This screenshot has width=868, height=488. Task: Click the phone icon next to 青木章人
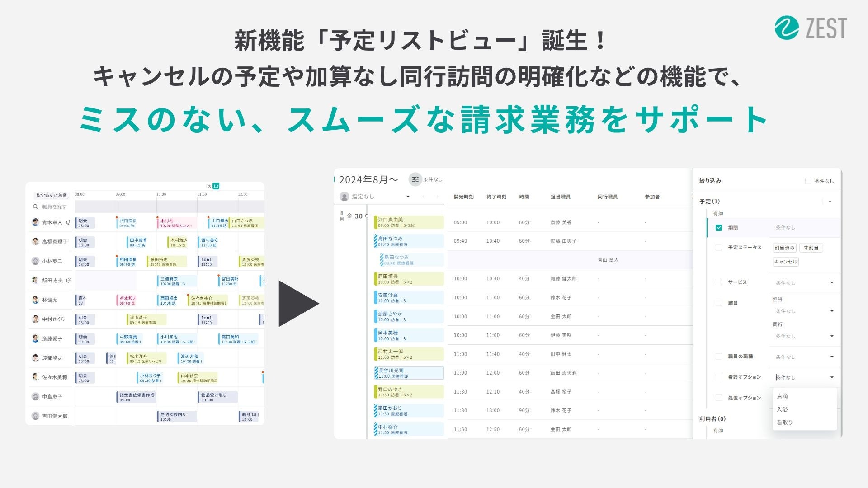pyautogui.click(x=68, y=222)
